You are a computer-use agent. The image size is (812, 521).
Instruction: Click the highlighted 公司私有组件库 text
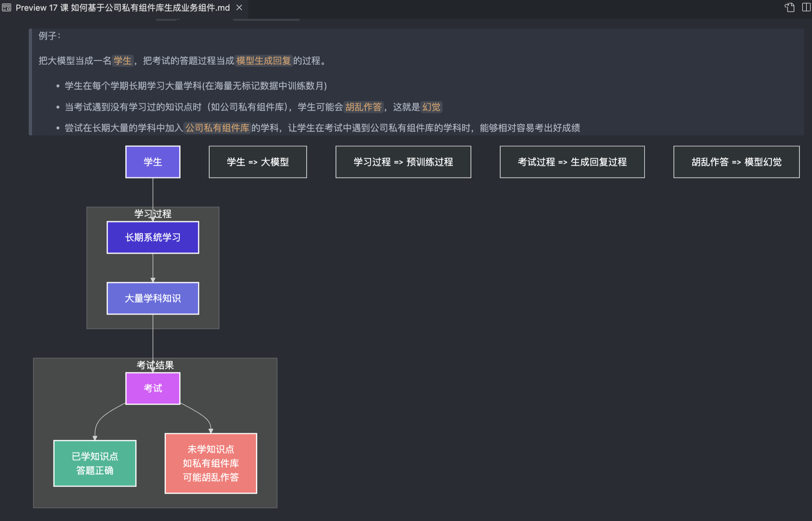click(x=217, y=128)
